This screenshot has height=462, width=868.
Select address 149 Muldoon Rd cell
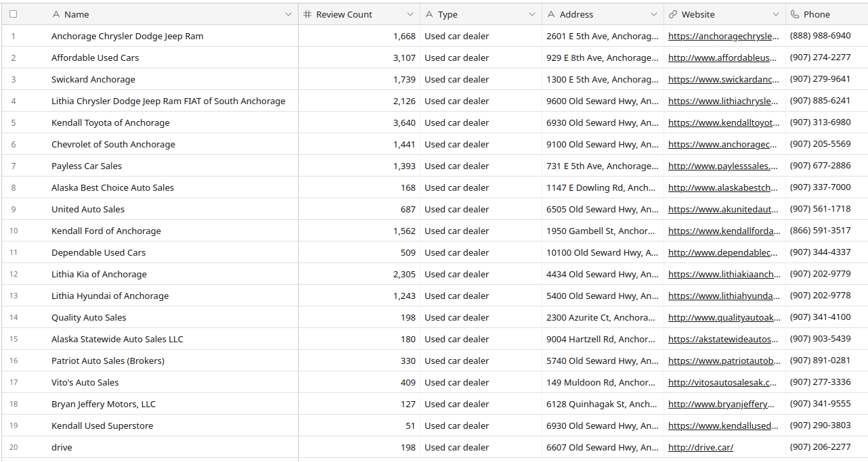pyautogui.click(x=603, y=382)
